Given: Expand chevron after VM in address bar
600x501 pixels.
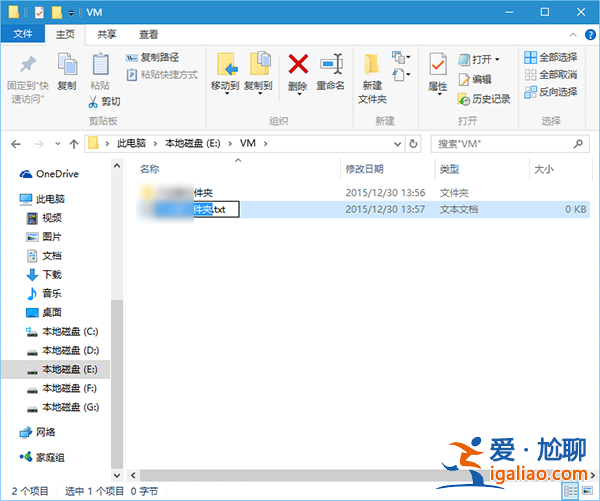Looking at the screenshot, I should click(265, 144).
